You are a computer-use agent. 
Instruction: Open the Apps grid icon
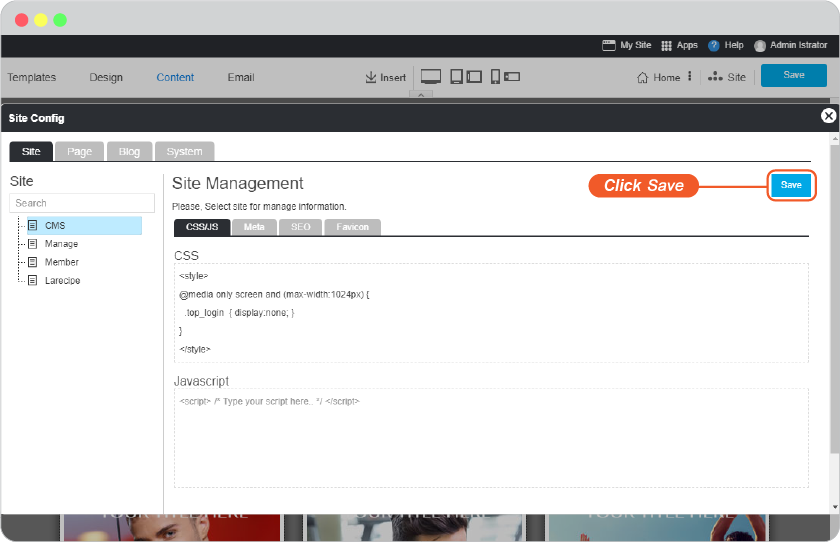[666, 46]
